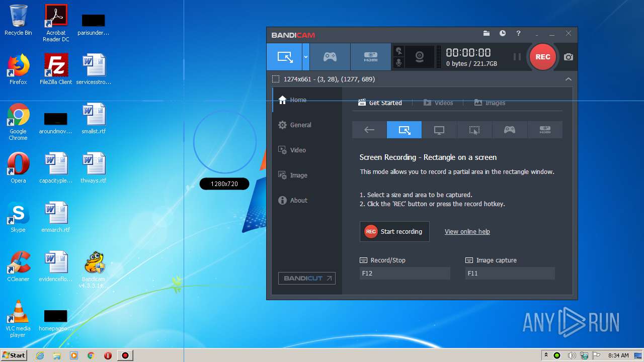Open Internet Explorer from taskbar

40,355
